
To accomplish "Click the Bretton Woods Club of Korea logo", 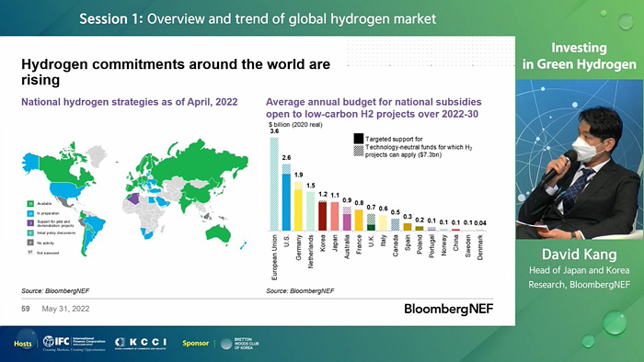I will (x=240, y=344).
